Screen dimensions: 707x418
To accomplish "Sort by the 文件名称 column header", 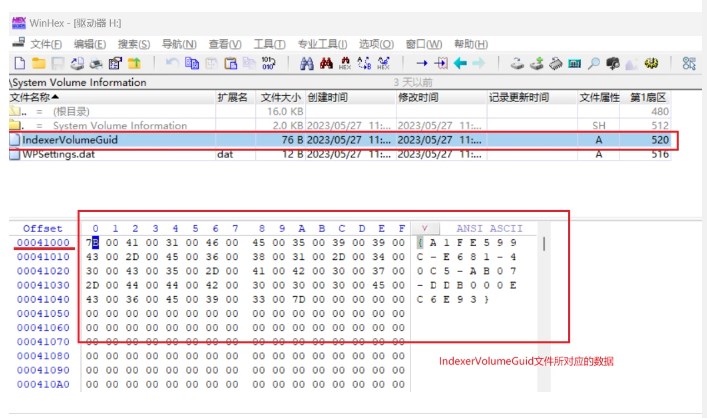I will (x=112, y=97).
